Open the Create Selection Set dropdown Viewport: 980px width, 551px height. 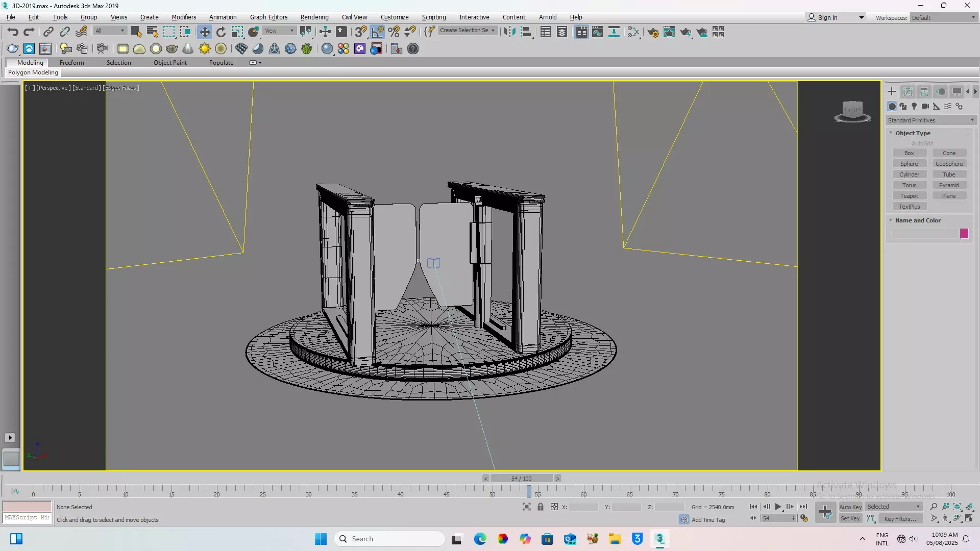[467, 31]
